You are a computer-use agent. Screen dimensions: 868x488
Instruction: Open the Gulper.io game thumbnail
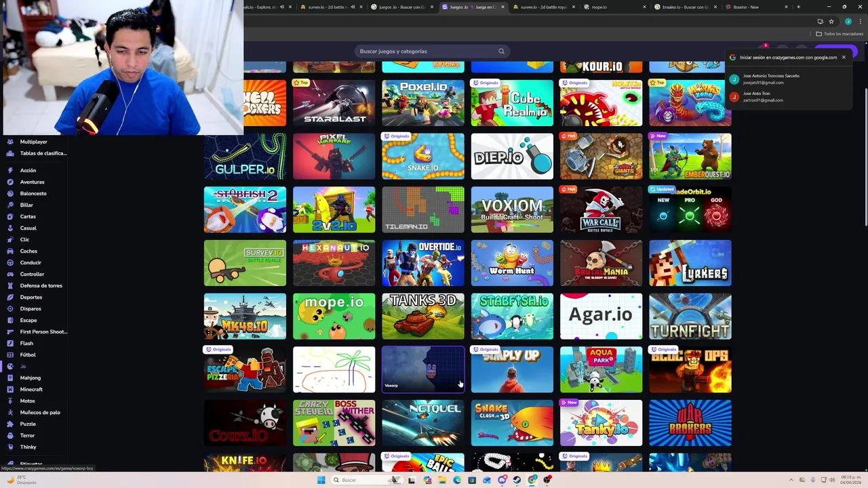245,157
